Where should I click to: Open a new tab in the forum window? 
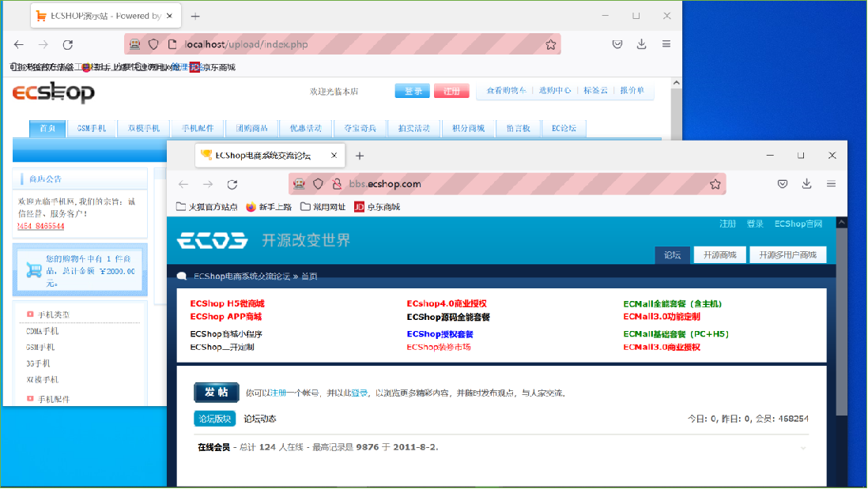[359, 156]
